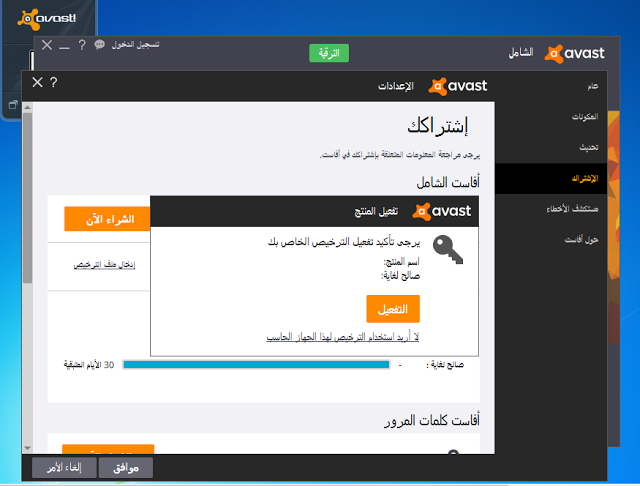Click the blue remaining-days progress bar
640x486 pixels.
click(x=256, y=364)
